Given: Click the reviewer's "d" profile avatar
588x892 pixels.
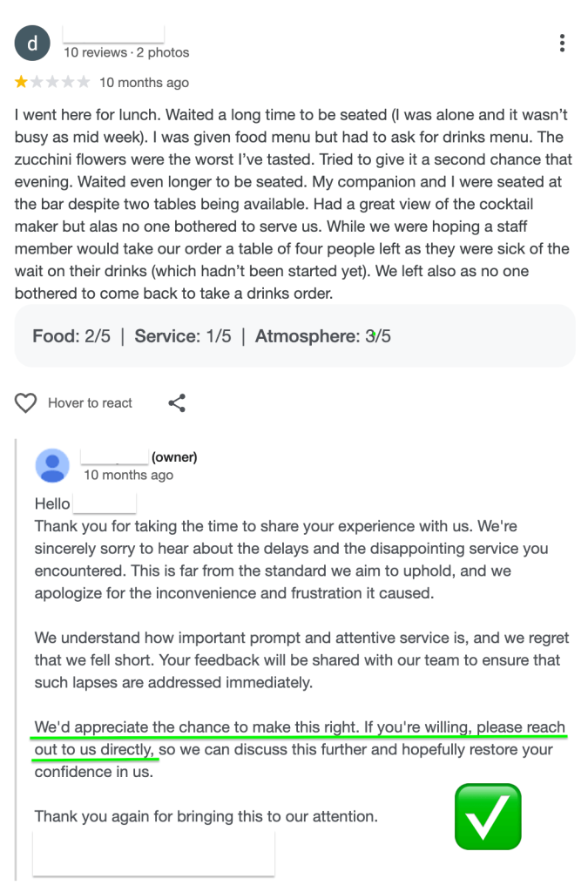Looking at the screenshot, I should 33,43.
